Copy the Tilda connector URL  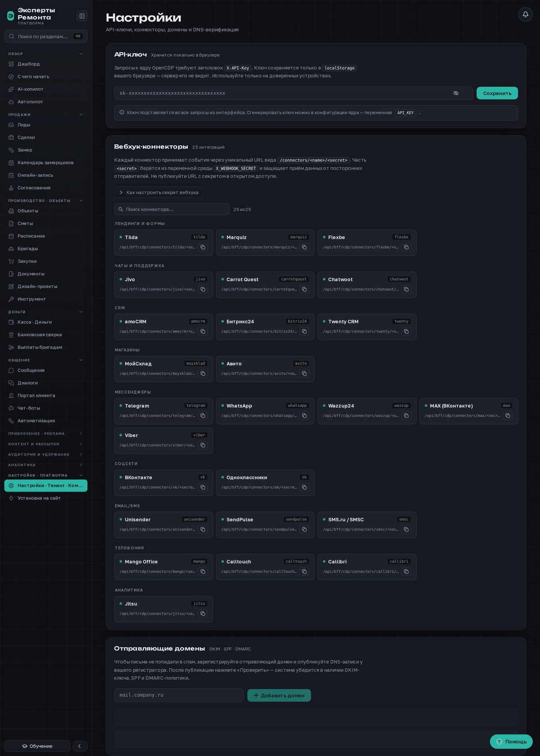[x=203, y=247]
